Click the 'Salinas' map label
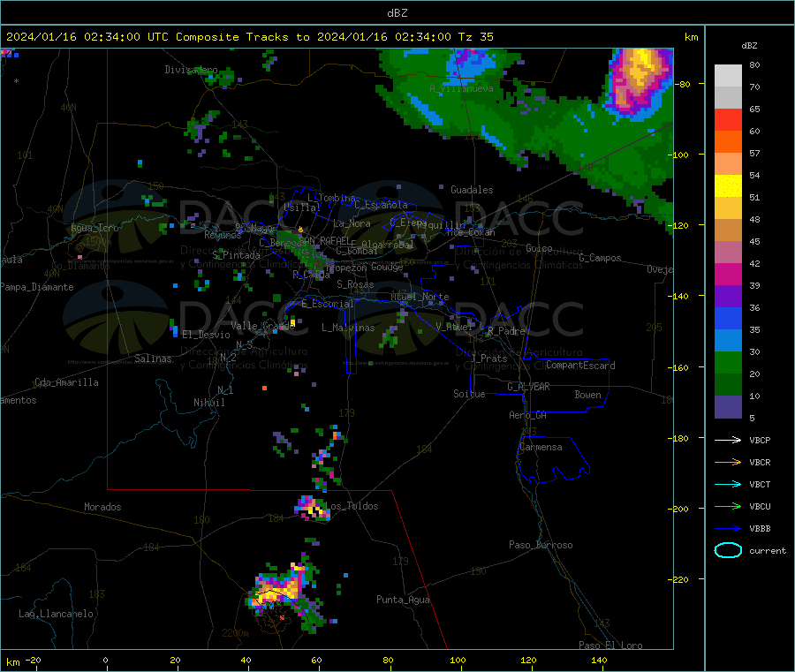 pyautogui.click(x=153, y=359)
